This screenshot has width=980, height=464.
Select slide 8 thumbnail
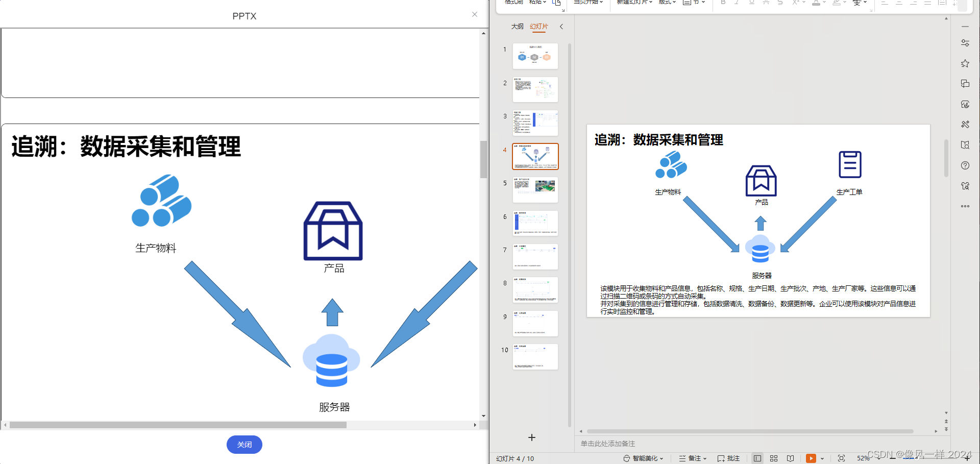535,290
